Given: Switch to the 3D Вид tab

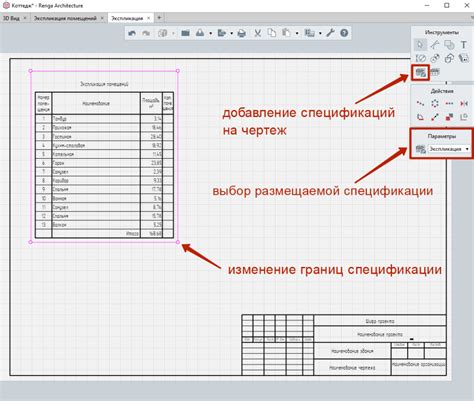Looking at the screenshot, I should click(11, 18).
